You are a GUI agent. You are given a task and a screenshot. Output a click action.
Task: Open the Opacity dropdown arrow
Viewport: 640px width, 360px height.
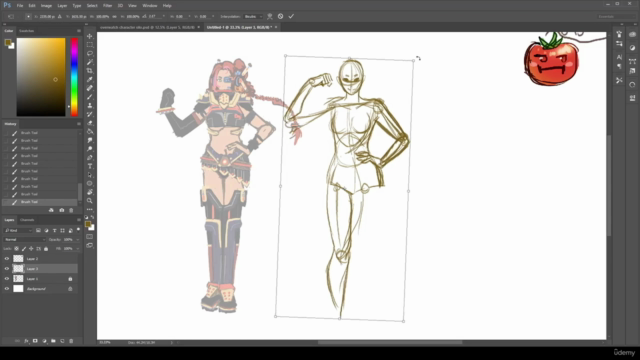78,240
